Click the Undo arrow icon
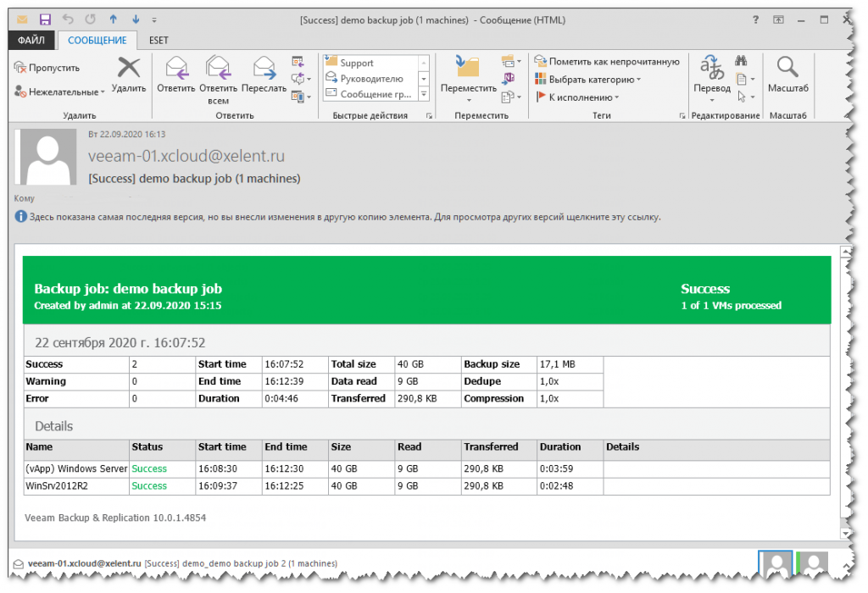Image resolution: width=868 pixels, height=593 pixels. (x=68, y=19)
